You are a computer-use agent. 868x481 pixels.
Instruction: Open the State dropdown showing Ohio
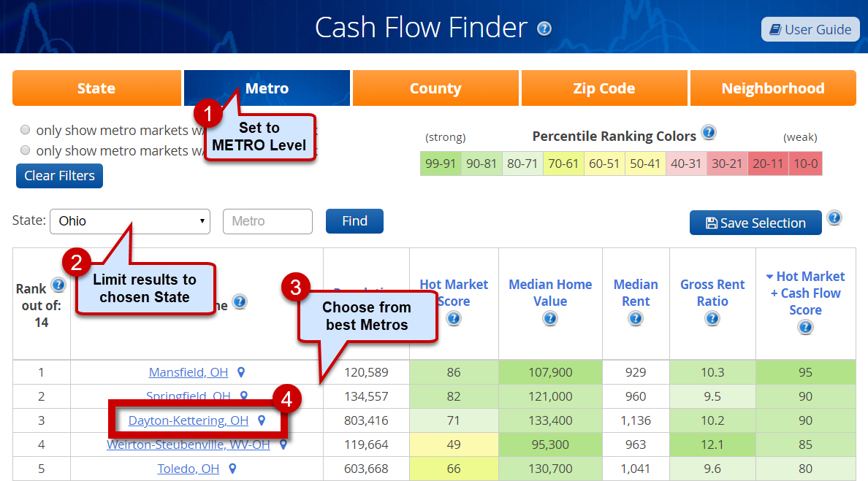click(x=130, y=221)
